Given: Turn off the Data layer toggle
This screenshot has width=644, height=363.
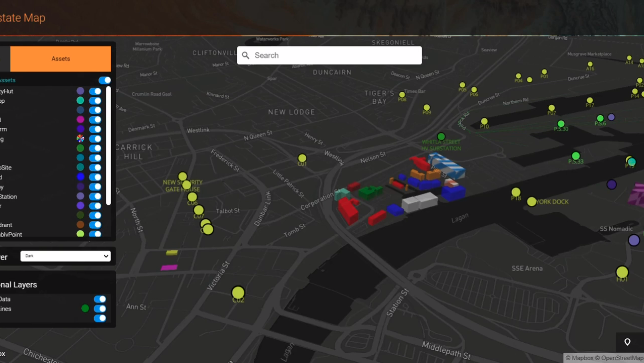Looking at the screenshot, I should (x=100, y=299).
